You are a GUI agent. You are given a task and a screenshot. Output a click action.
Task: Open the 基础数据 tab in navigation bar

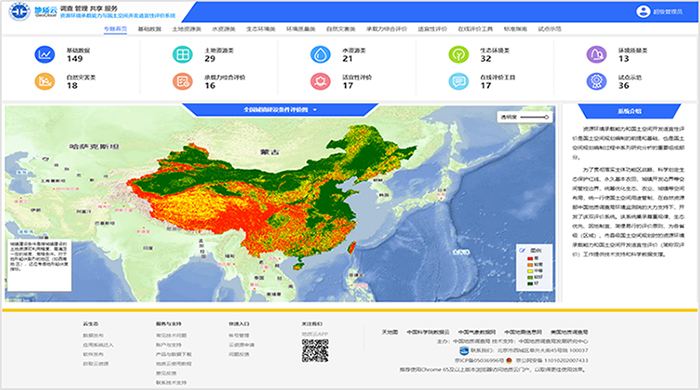click(149, 29)
